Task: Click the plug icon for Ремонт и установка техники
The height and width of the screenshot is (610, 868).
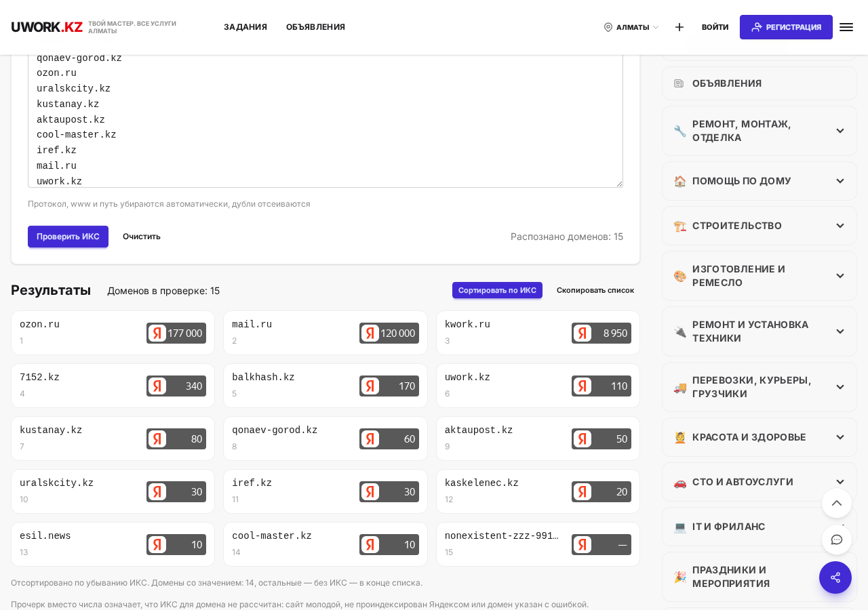Action: click(x=679, y=331)
